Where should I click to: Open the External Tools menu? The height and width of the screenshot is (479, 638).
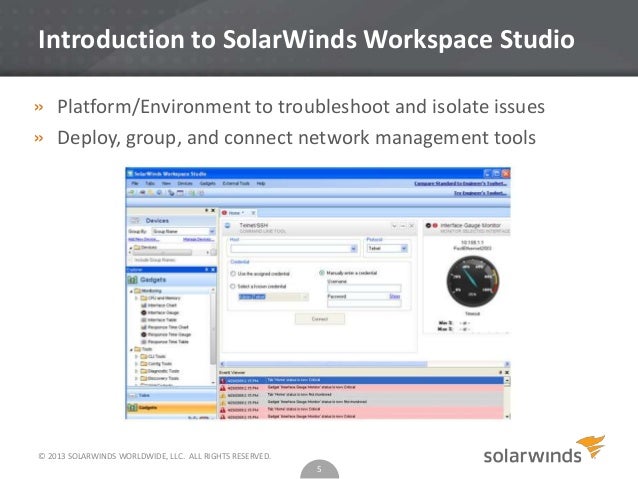236,184
